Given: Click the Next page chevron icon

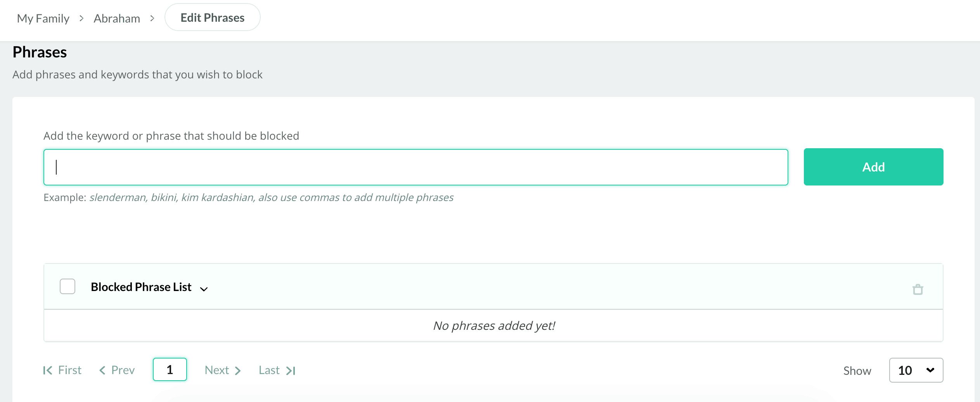Looking at the screenshot, I should coord(238,371).
